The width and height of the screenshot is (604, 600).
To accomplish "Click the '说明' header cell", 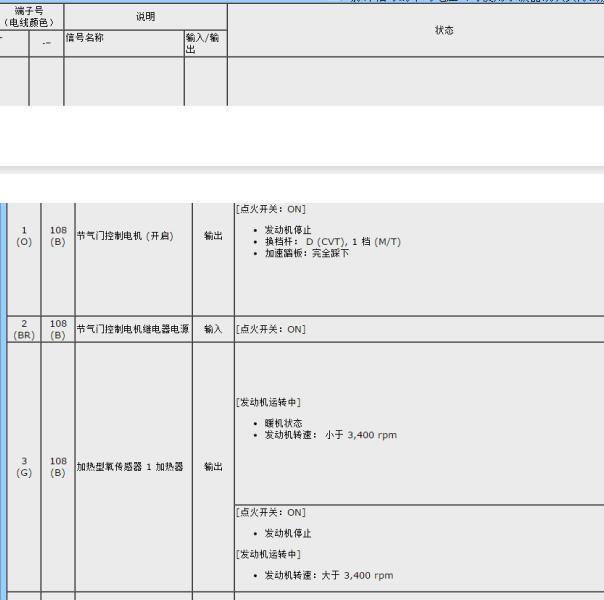I will [146, 17].
